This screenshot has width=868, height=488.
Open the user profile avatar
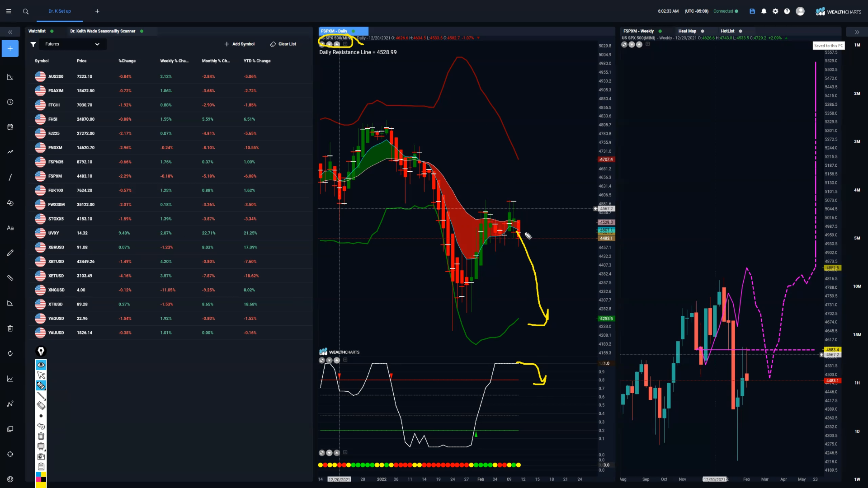(x=800, y=11)
